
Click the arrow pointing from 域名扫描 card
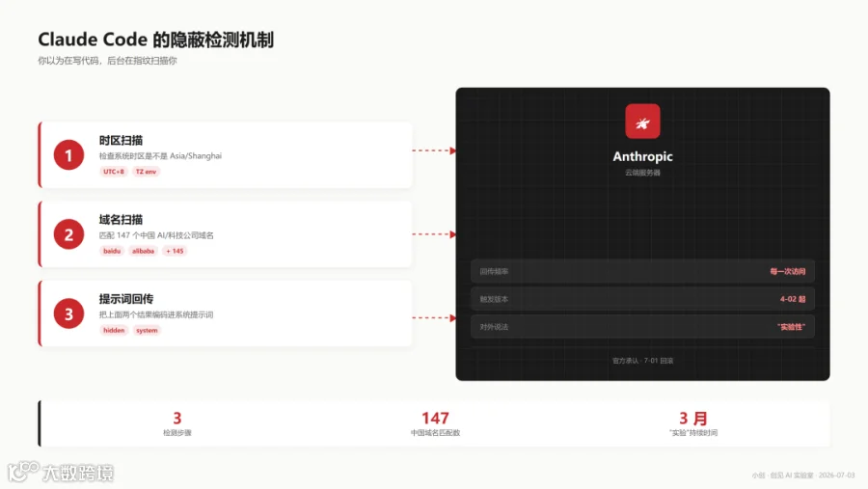click(x=435, y=234)
